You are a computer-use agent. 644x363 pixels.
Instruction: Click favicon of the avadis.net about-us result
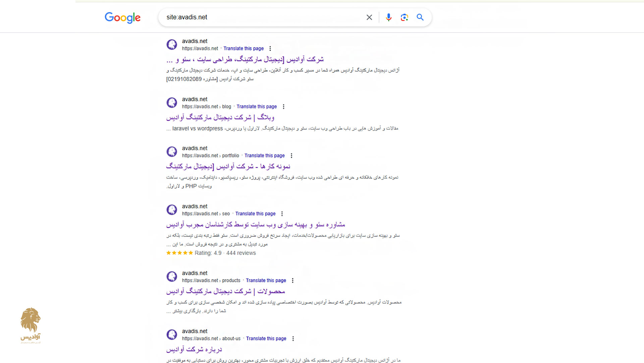point(172,334)
